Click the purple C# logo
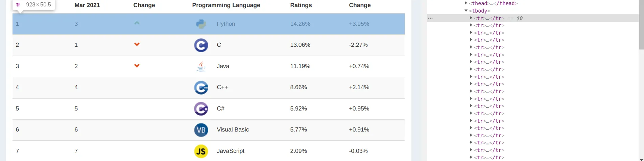The image size is (644, 161). click(201, 109)
